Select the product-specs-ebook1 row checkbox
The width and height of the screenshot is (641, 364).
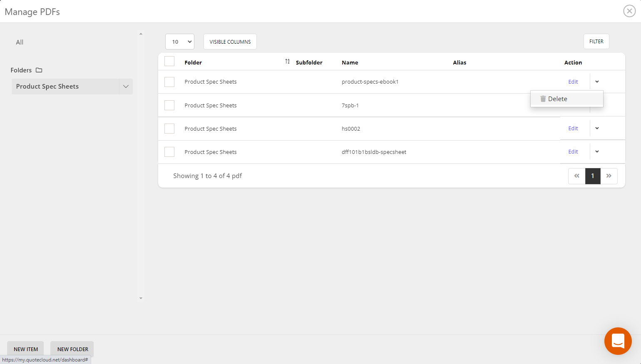(169, 82)
